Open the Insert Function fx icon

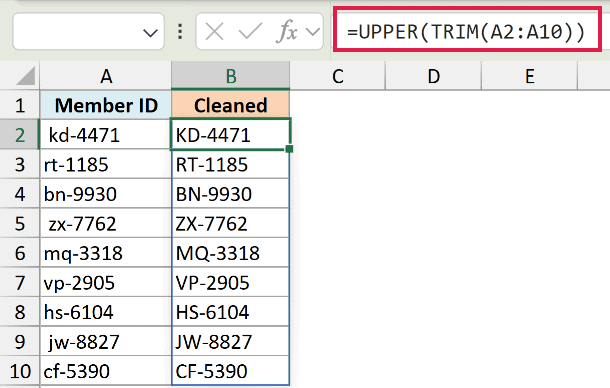pos(287,31)
